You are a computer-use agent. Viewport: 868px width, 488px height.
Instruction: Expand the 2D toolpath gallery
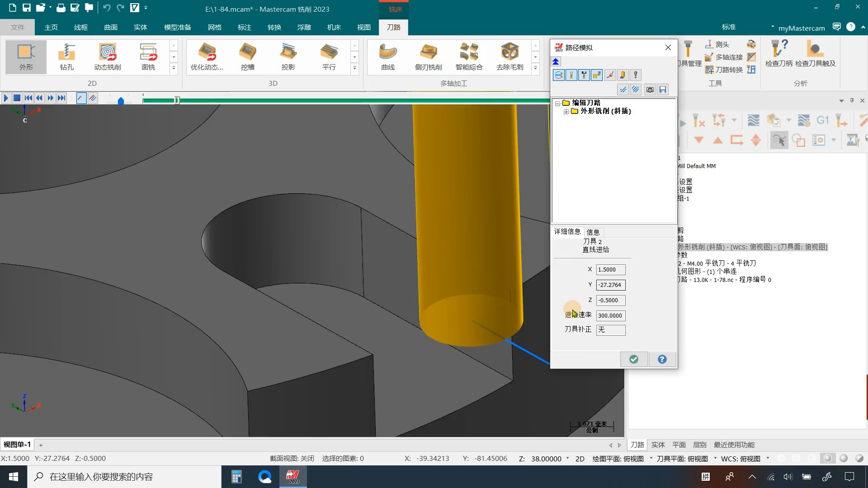(x=174, y=68)
